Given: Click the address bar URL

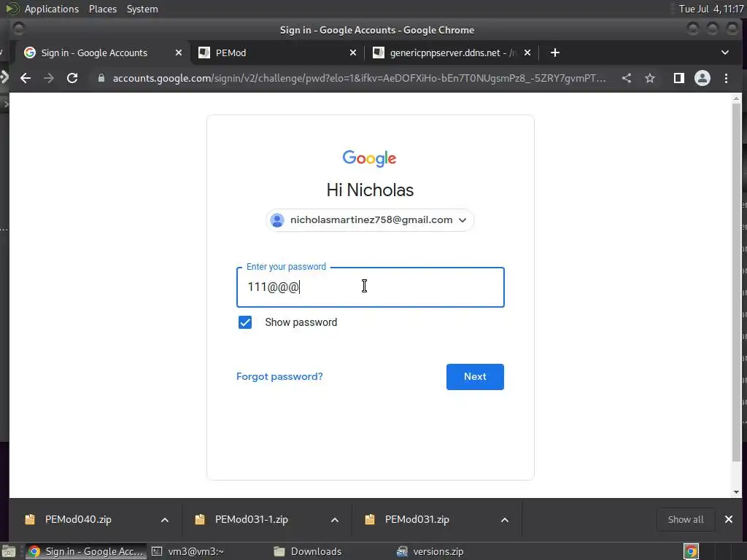Looking at the screenshot, I should [x=359, y=78].
